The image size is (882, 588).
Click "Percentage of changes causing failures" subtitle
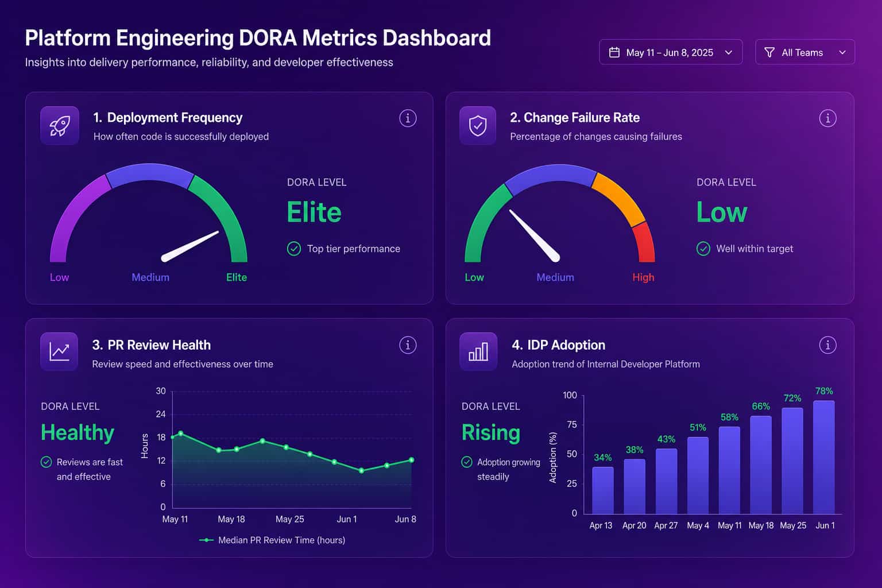pyautogui.click(x=596, y=137)
